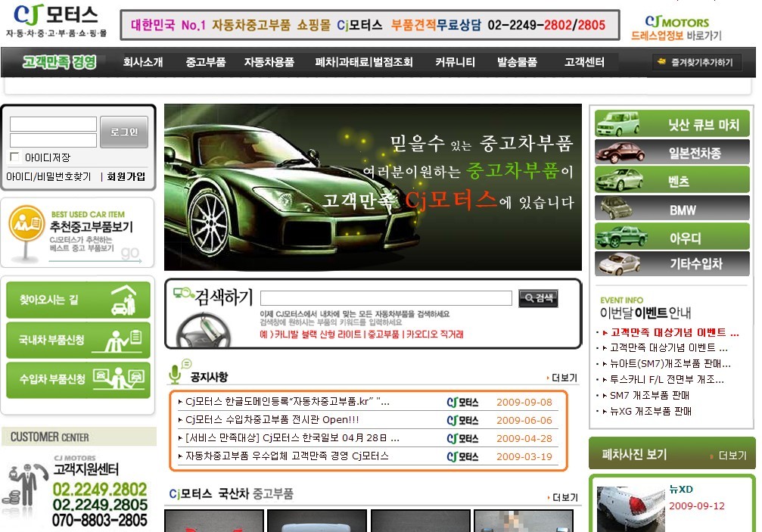This screenshot has height=532, width=762.
Task: Focus the login password input field
Action: (x=53, y=140)
